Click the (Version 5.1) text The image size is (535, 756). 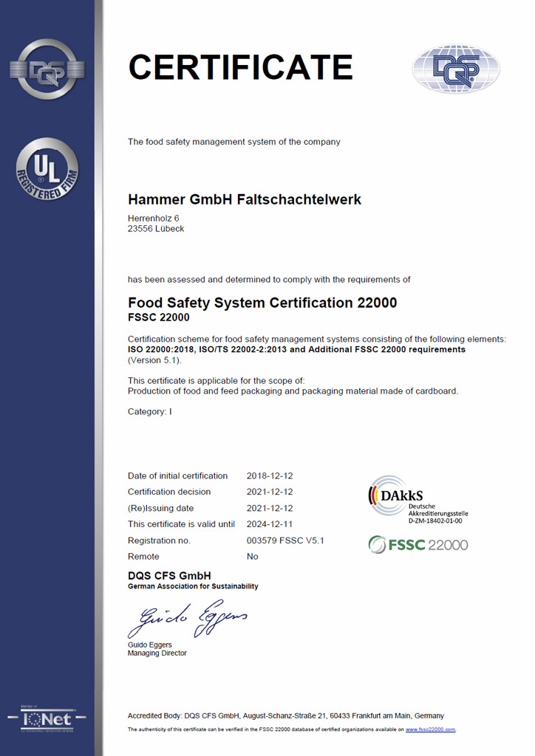(154, 360)
